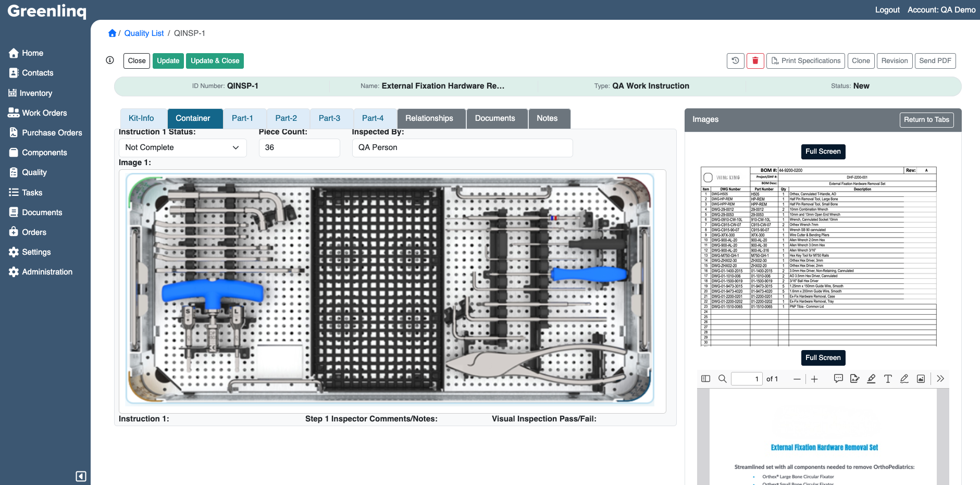Open the Instruction 1 Status dropdown
Screen dimensions: 980x485
[x=182, y=147]
